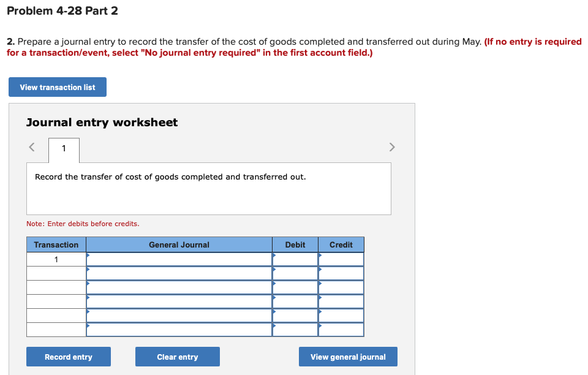This screenshot has width=588, height=375.
Task: Click Clear entry button
Action: (x=178, y=357)
